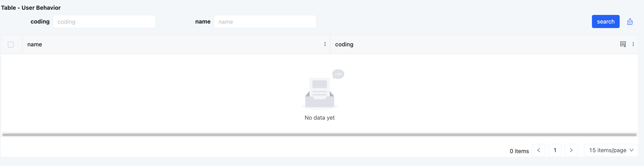Screen dimensions: 644x166
Task: Focus the coding filter input field
Action: [x=104, y=22]
